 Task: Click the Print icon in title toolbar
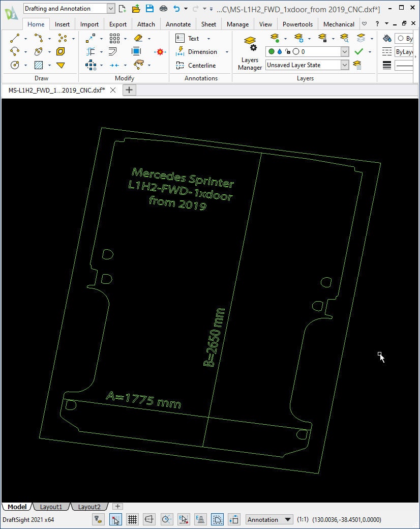click(163, 9)
